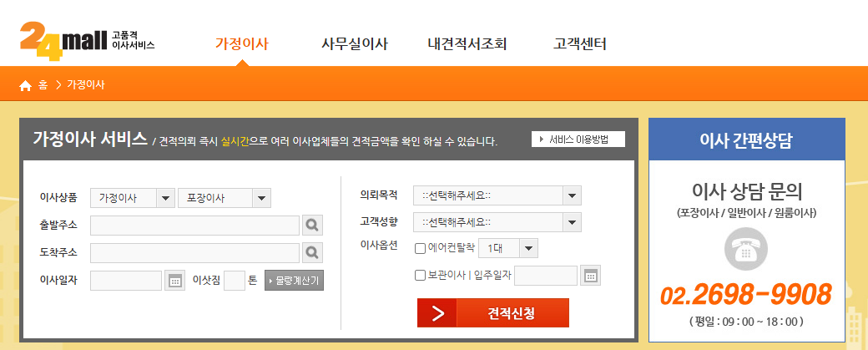The height and width of the screenshot is (350, 868).
Task: Open the 고객센터 menu
Action: tap(580, 43)
